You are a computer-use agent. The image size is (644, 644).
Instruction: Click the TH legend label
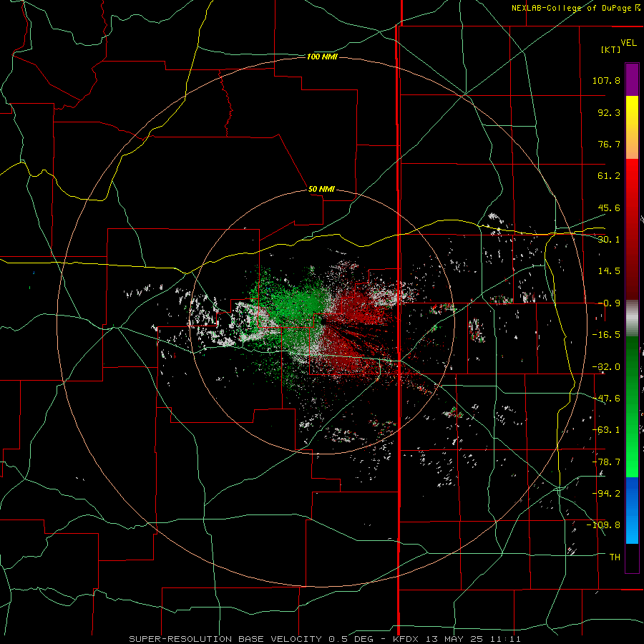pos(615,557)
